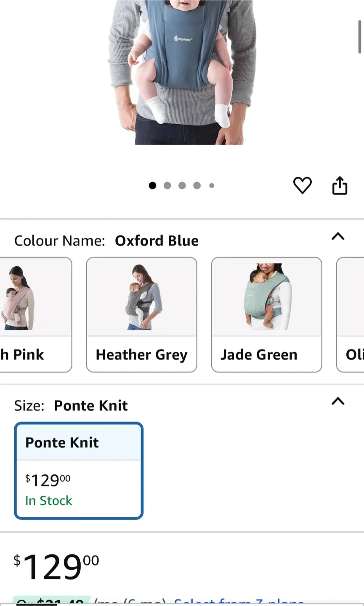
Task: Add product to wish list heart icon
Action: coord(302,186)
